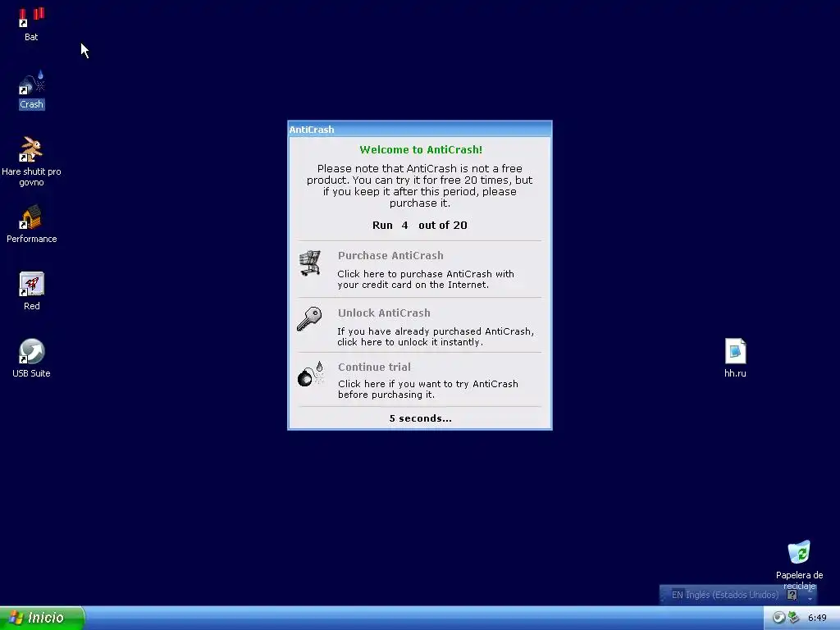The width and height of the screenshot is (840, 630).
Task: Click the AntiCrash dialog title bar
Action: 419,129
